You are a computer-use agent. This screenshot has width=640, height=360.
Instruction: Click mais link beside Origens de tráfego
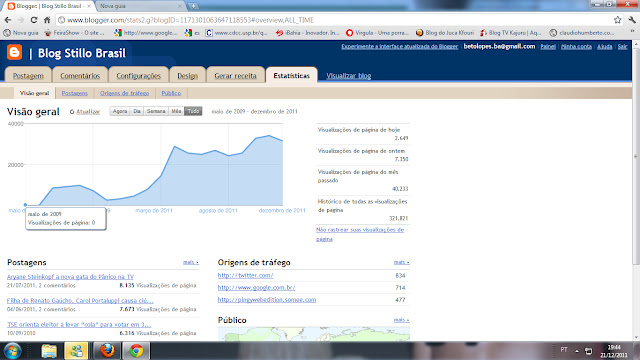401,262
